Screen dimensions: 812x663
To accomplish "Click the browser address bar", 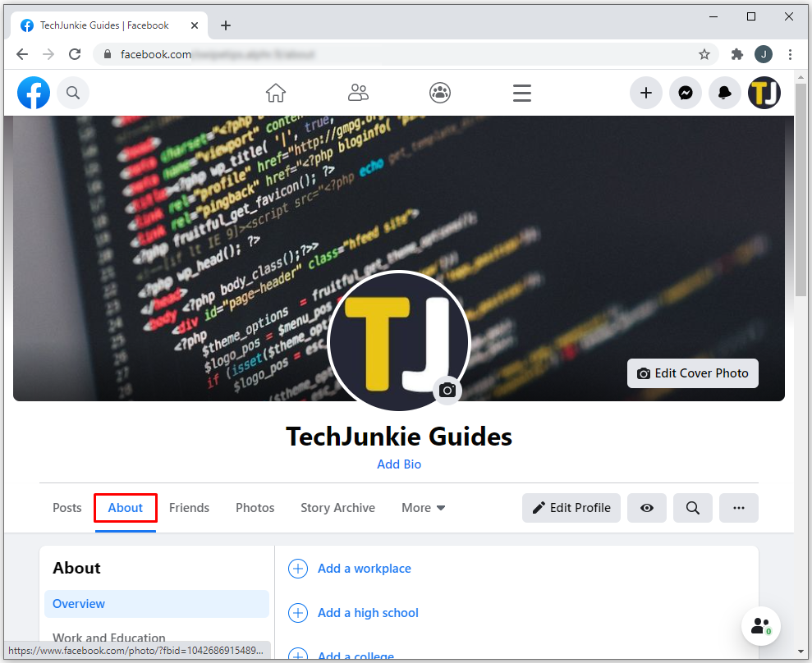I will pos(402,54).
